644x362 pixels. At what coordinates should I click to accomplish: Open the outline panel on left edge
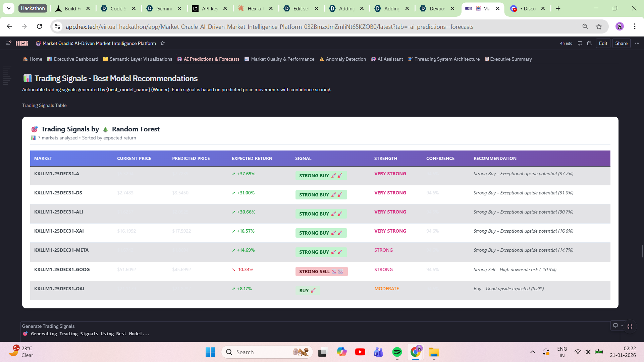coord(7,75)
